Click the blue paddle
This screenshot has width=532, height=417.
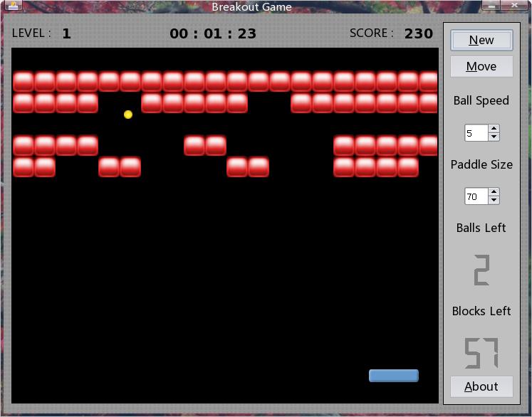394,376
